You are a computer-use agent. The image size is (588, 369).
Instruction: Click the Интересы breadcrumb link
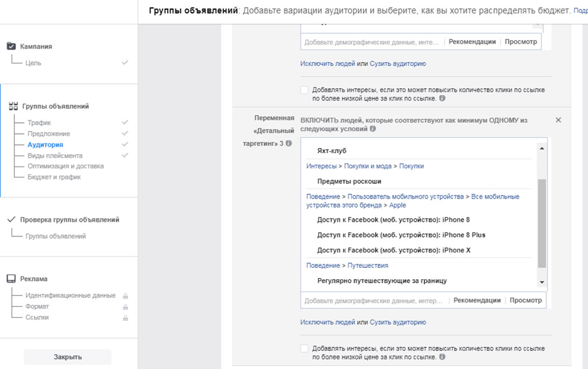[321, 166]
